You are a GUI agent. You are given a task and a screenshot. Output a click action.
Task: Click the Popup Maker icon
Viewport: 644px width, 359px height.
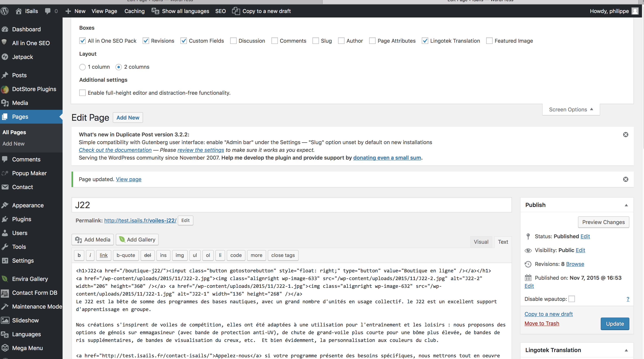pos(5,173)
